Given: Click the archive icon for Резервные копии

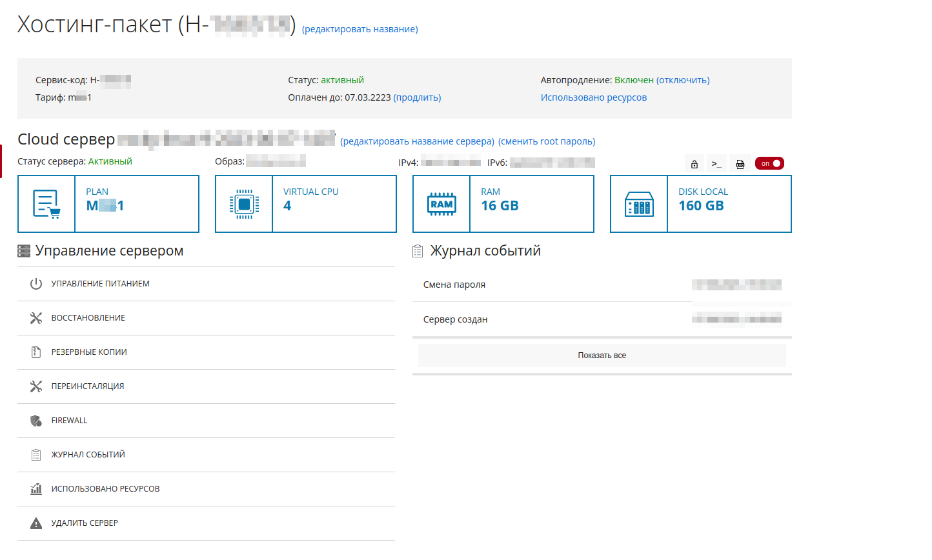Looking at the screenshot, I should (36, 352).
